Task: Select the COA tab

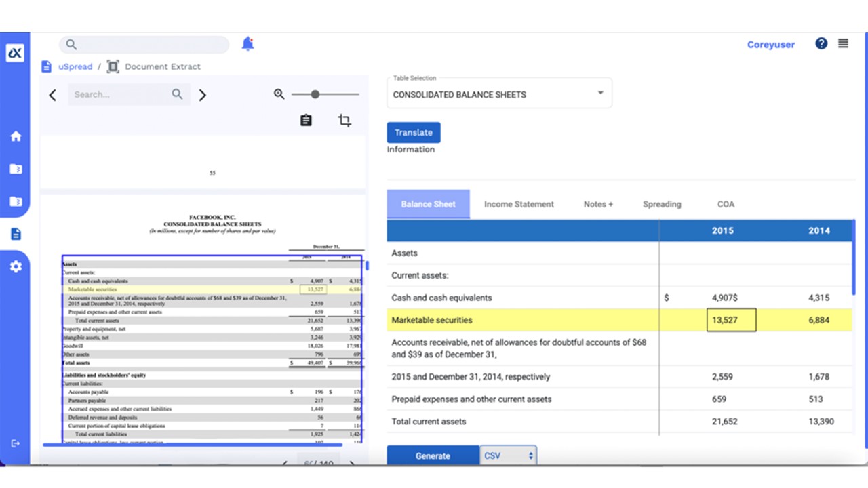Action: [726, 204]
